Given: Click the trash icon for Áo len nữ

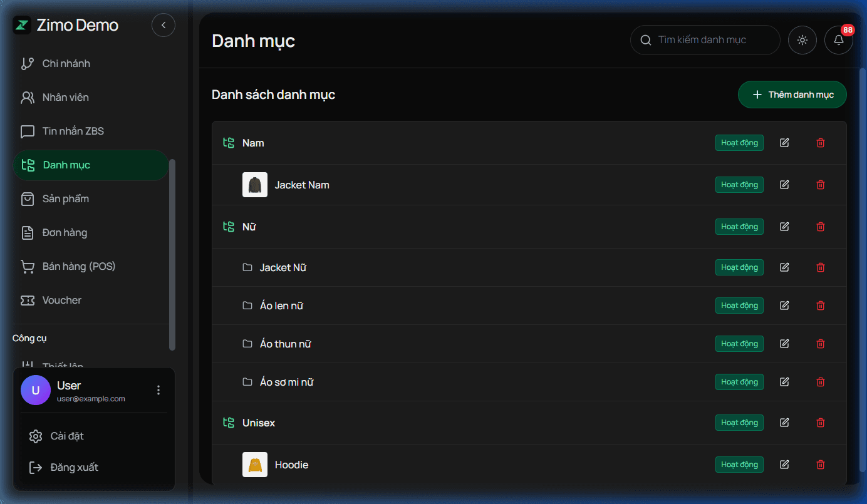Looking at the screenshot, I should 821,306.
